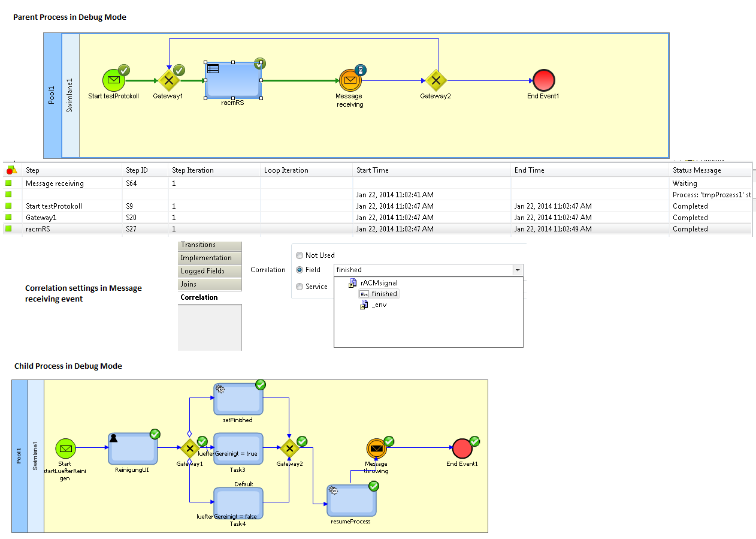Click the Message throwing event
The width and height of the screenshot is (756, 539).
point(376,448)
